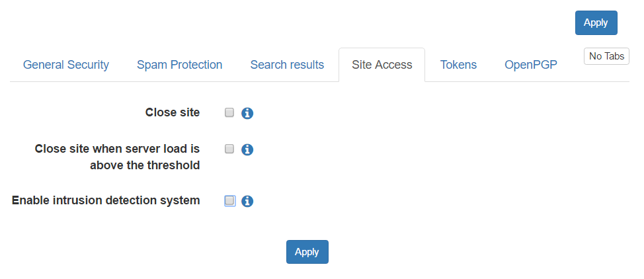
Task: Click info icon next to intrusion detection system
Action: (x=247, y=202)
